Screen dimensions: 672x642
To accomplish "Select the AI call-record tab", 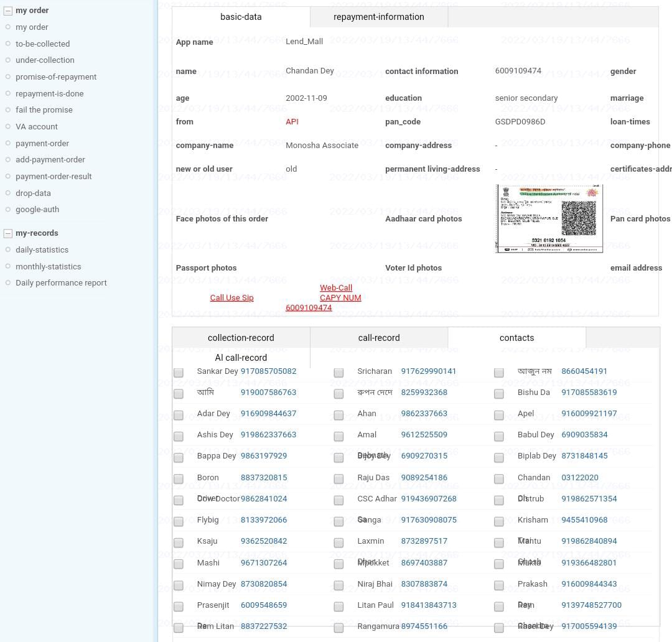I will (241, 358).
